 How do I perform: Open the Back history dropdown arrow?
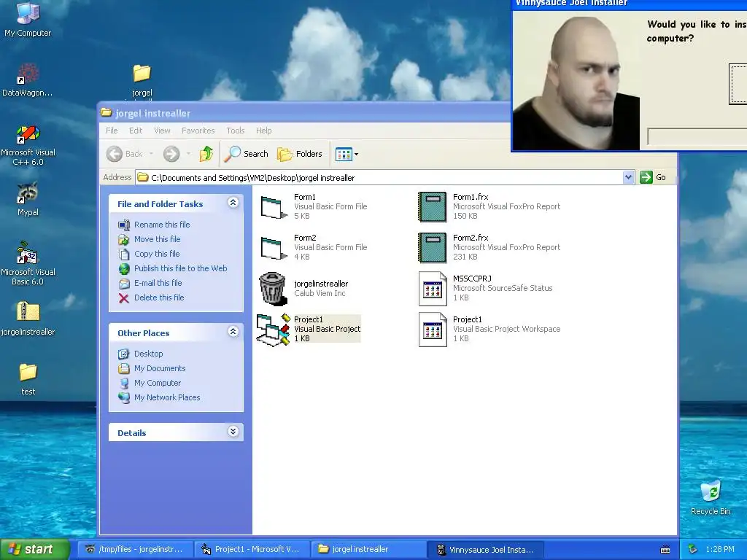[x=151, y=154]
